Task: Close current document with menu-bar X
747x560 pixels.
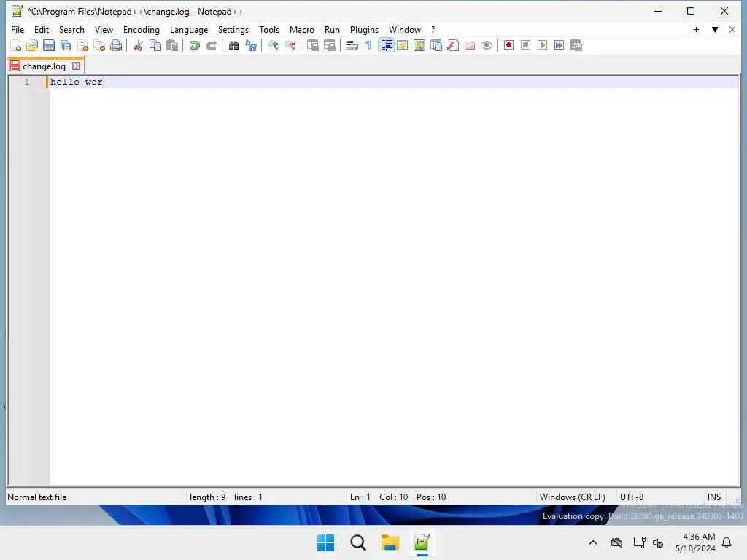Action: tap(732, 29)
